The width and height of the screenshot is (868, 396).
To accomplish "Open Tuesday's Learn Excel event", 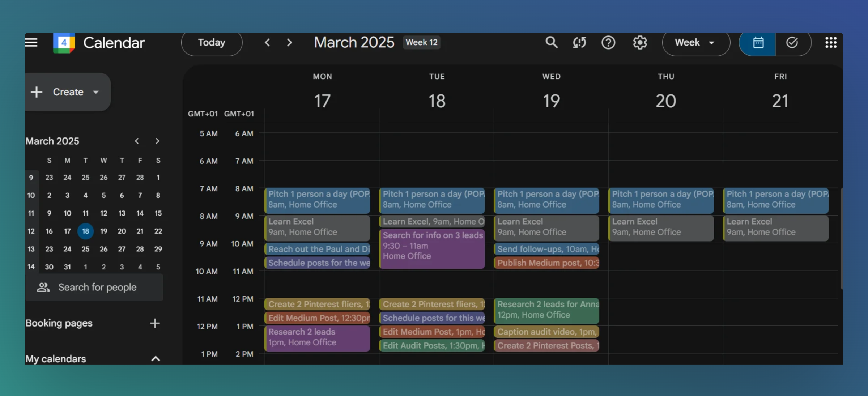I will click(x=432, y=222).
